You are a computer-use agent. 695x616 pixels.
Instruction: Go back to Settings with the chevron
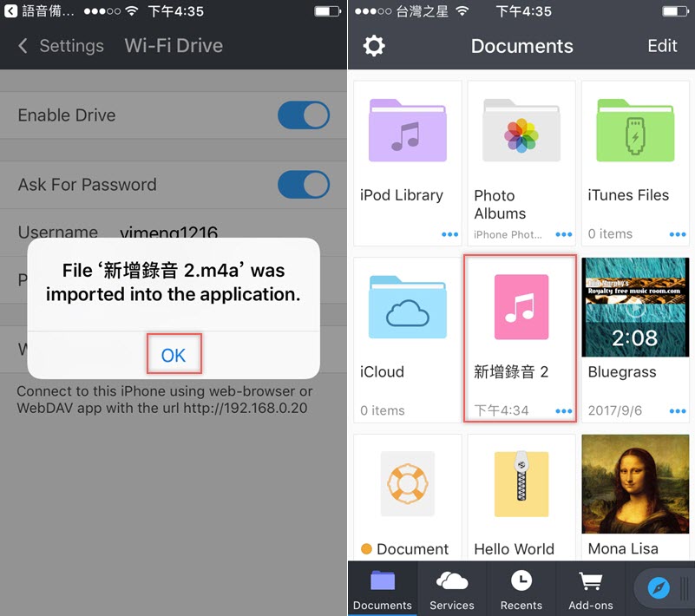tap(23, 46)
